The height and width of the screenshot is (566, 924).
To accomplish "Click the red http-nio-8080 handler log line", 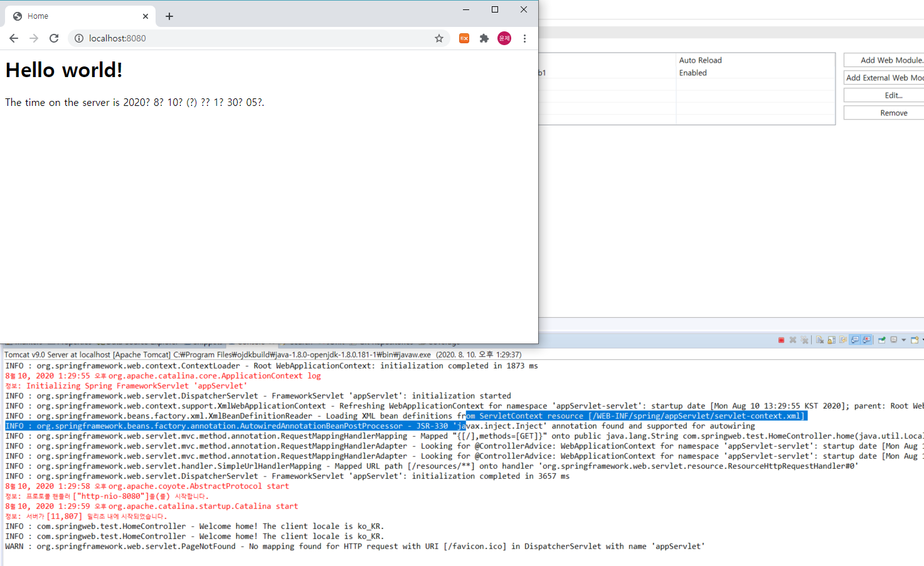I will coord(107,496).
